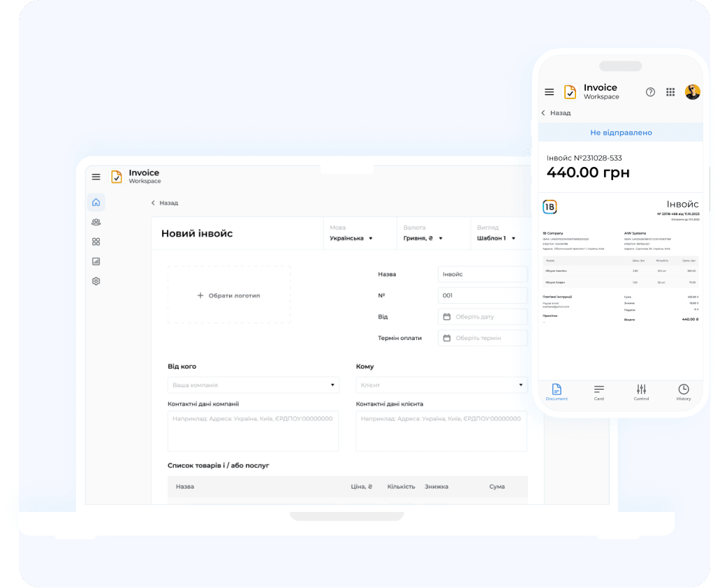Click the Обрати логотип upload area
Viewport: 720px width, 588px height.
pyautogui.click(x=228, y=295)
